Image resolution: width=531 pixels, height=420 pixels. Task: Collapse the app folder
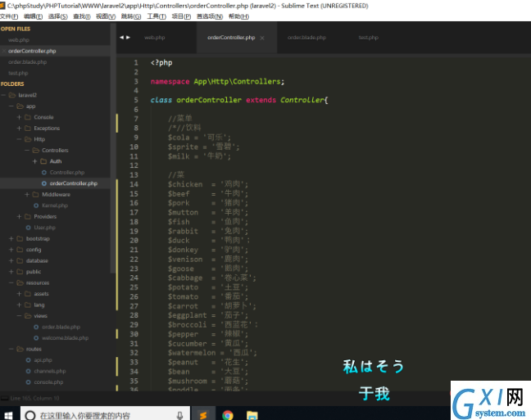[11, 106]
